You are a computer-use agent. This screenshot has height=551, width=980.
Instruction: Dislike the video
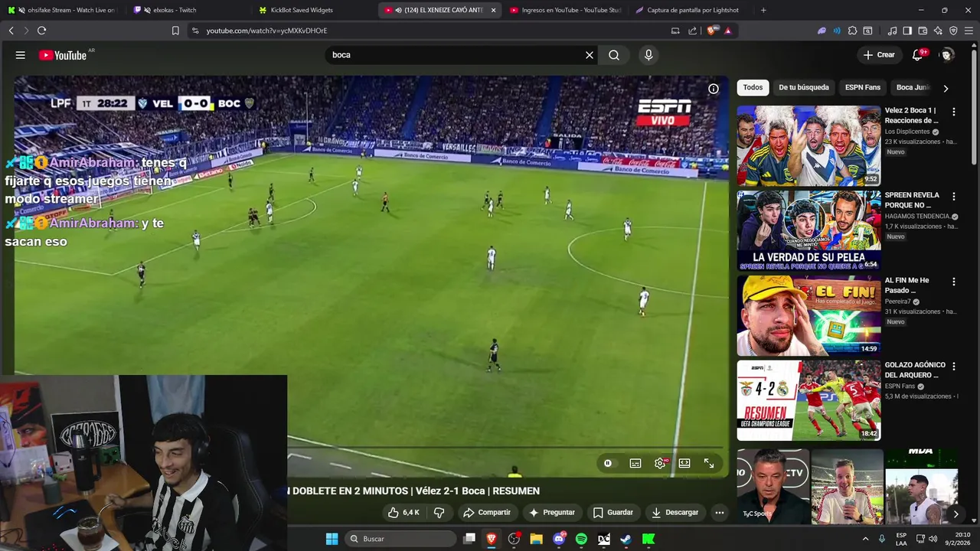click(x=439, y=512)
